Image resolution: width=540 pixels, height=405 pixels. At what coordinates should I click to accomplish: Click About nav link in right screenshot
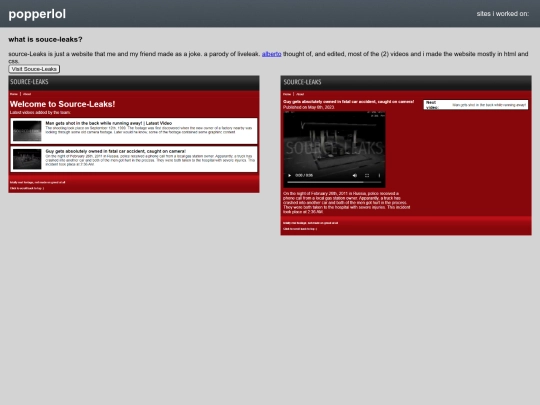pyautogui.click(x=300, y=94)
